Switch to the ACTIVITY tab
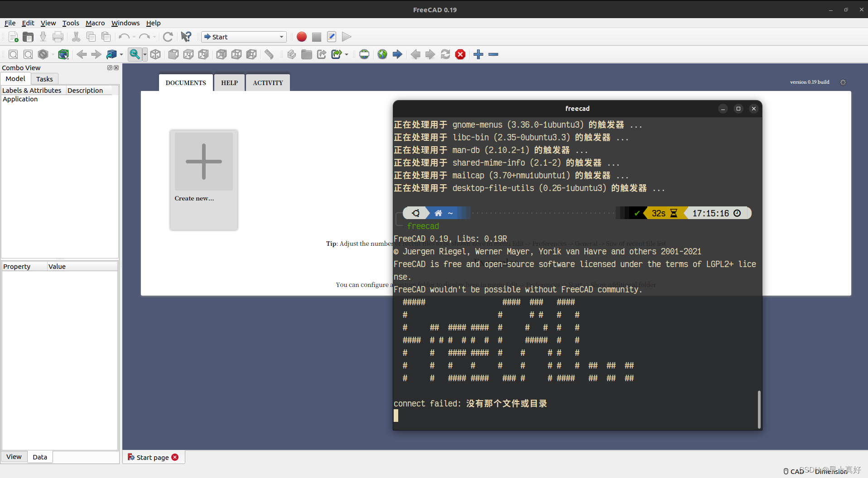The image size is (868, 478). click(x=268, y=82)
